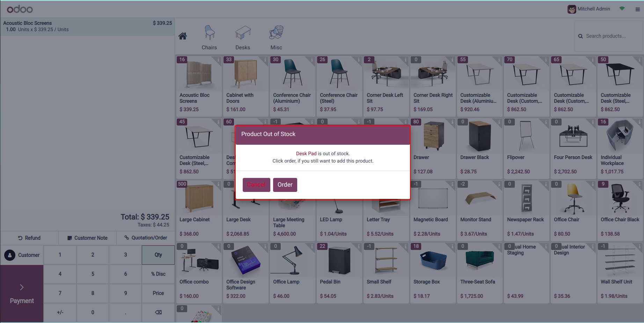This screenshot has height=323, width=644.
Task: Add Four Person Desk product
Action: [573, 148]
